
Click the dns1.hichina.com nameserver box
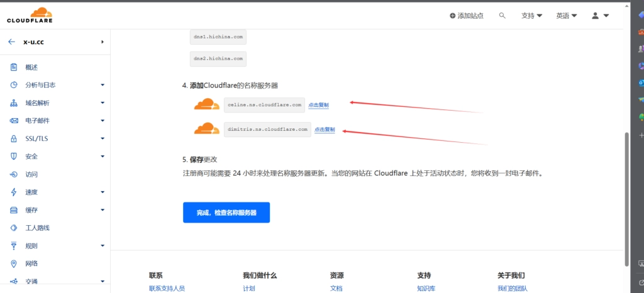tap(218, 37)
